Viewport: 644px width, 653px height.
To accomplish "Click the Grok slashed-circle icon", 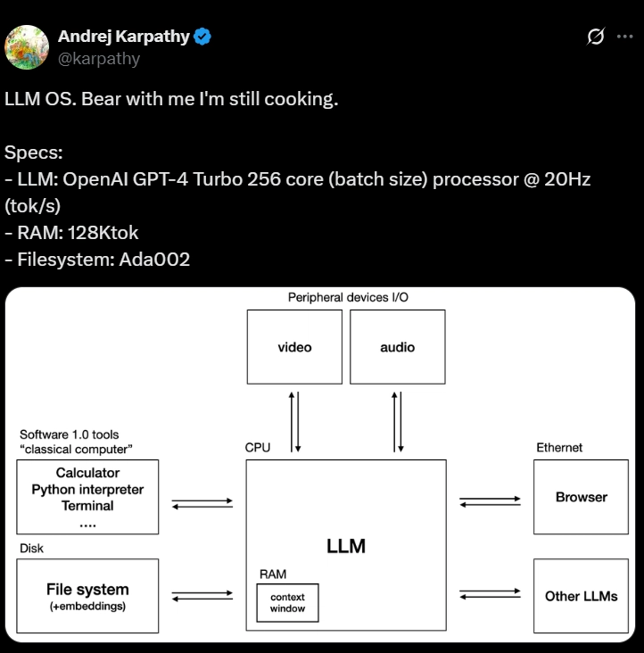I will tap(595, 37).
